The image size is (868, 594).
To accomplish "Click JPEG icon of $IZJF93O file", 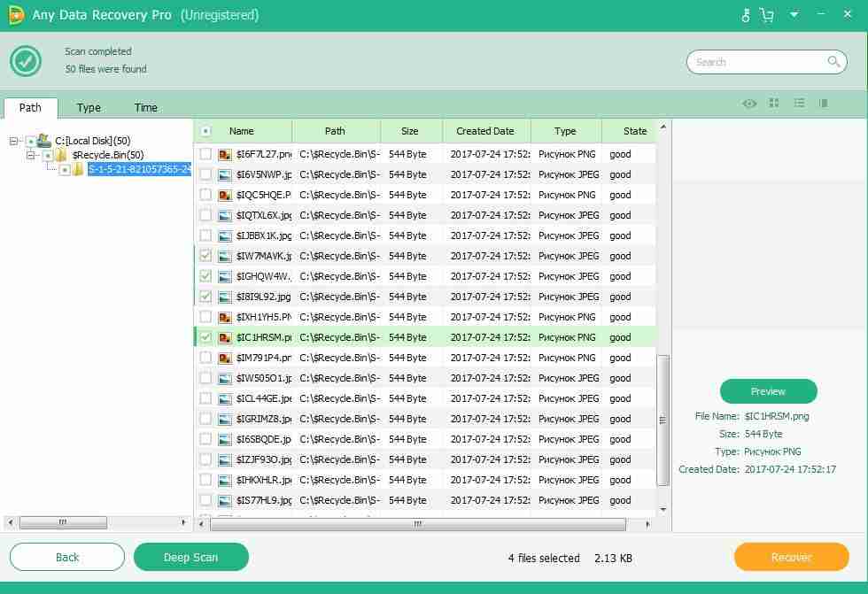I will point(225,459).
